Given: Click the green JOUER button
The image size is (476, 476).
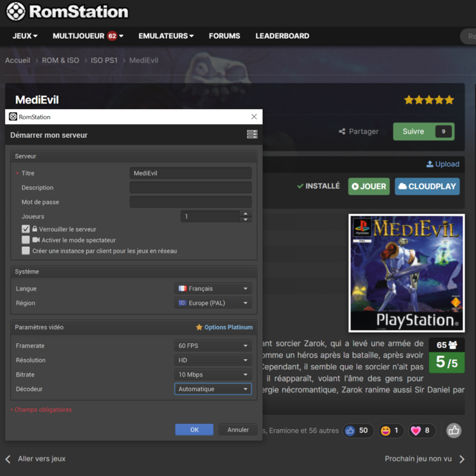Looking at the screenshot, I should pos(369,187).
